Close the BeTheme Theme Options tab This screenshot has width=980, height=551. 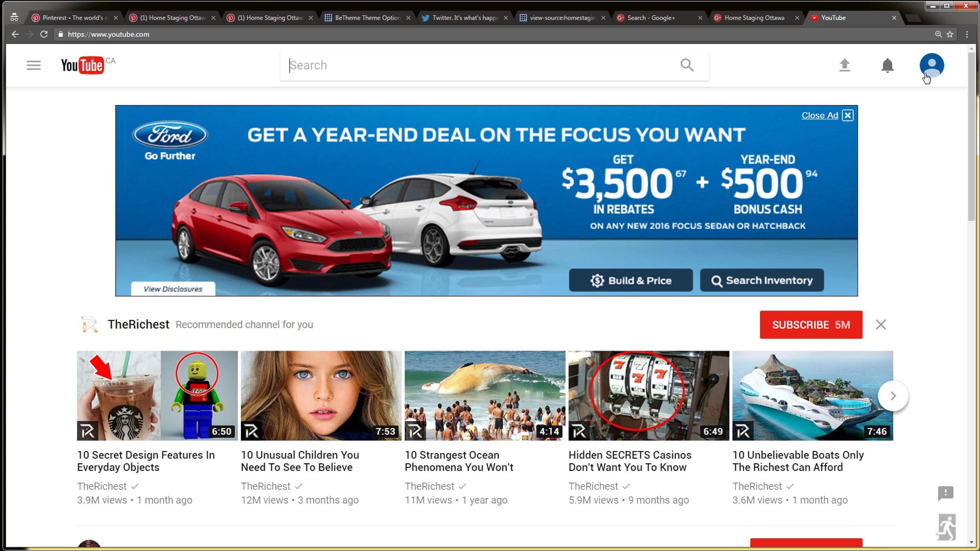tap(408, 18)
